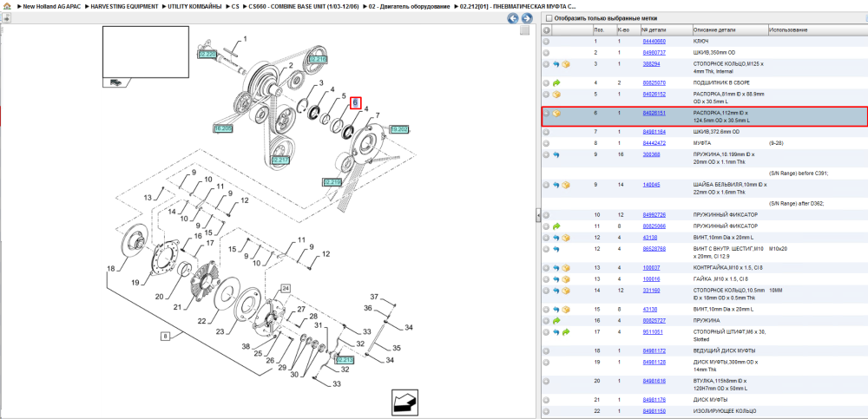The image size is (868, 419).
Task: Open breadcrumb 'CS'
Action: 236,6
